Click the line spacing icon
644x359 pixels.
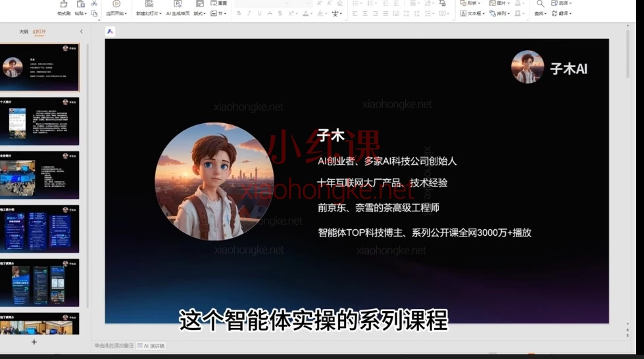[428, 14]
